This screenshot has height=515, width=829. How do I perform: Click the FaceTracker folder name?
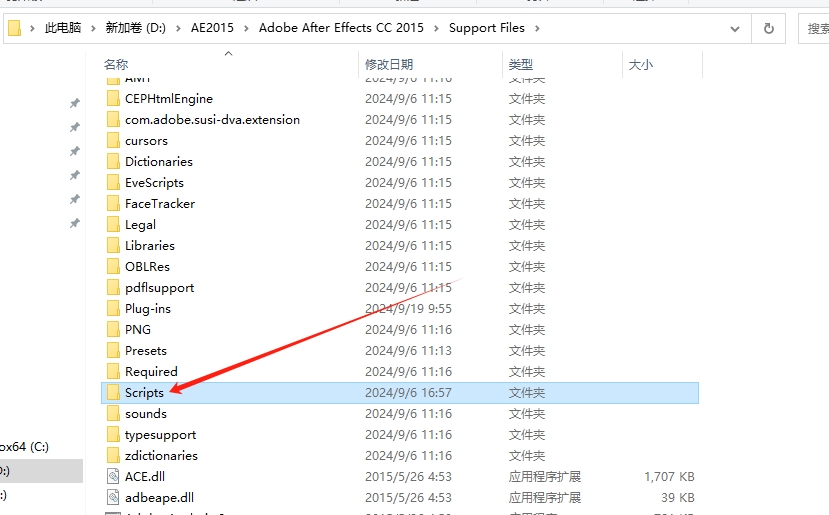pos(160,204)
